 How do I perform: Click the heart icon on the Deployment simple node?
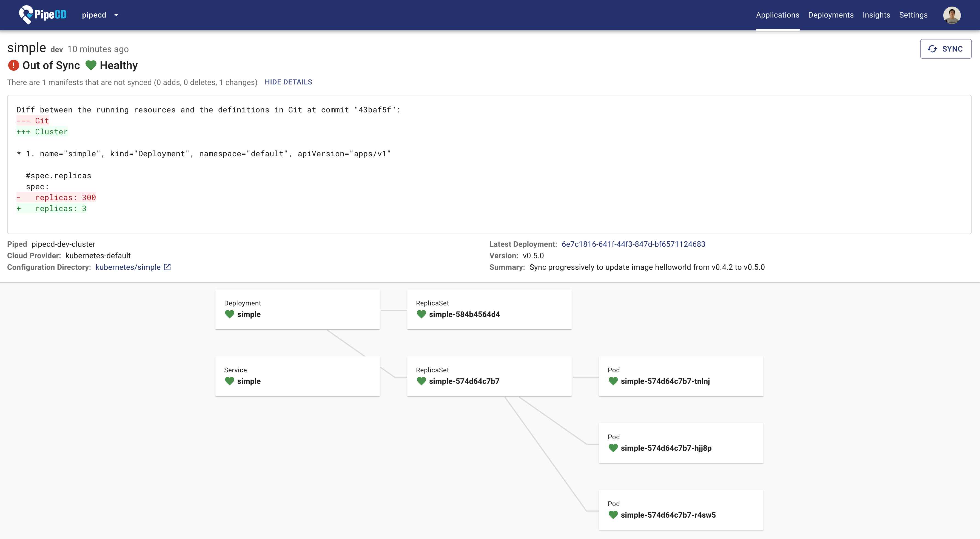pos(229,314)
